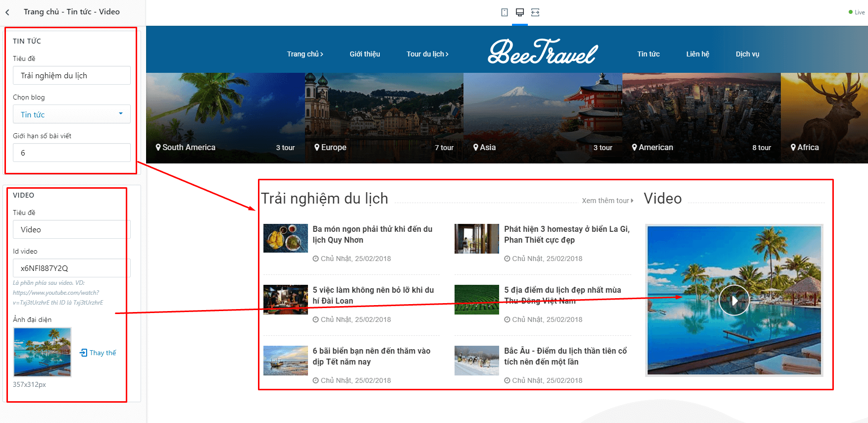Switch to mobile preview icon

(x=505, y=12)
